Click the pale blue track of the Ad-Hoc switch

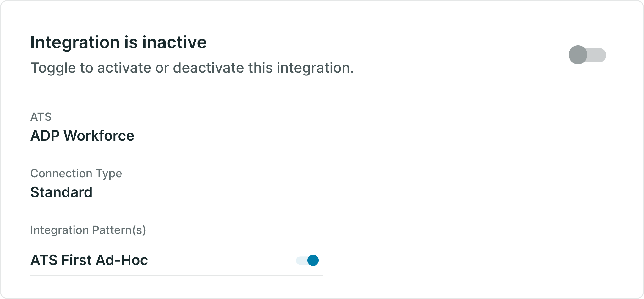coord(301,260)
